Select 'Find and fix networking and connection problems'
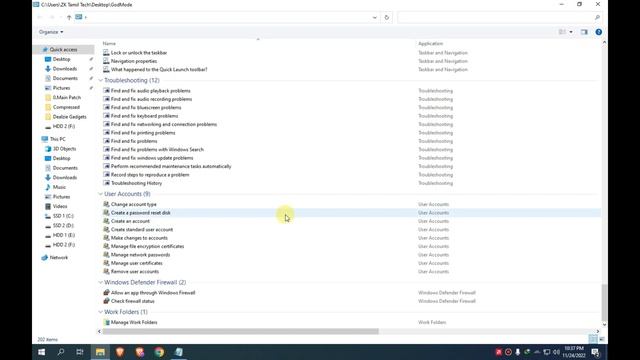 (x=164, y=124)
